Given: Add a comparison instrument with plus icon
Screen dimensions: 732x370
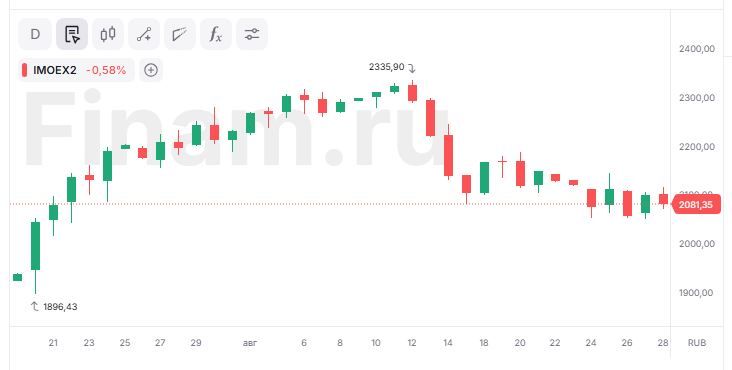Looking at the screenshot, I should [x=151, y=70].
